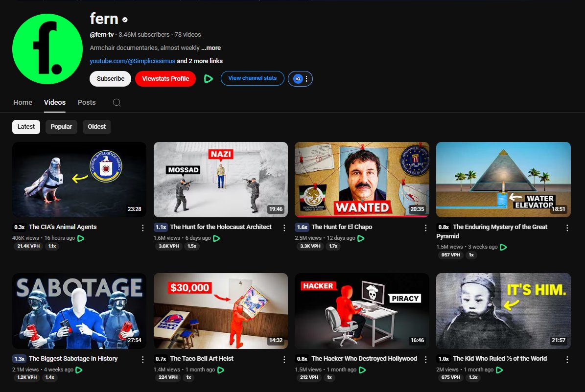Open more options for The CIA's Animal Agents
This screenshot has width=585, height=392.
point(142,228)
